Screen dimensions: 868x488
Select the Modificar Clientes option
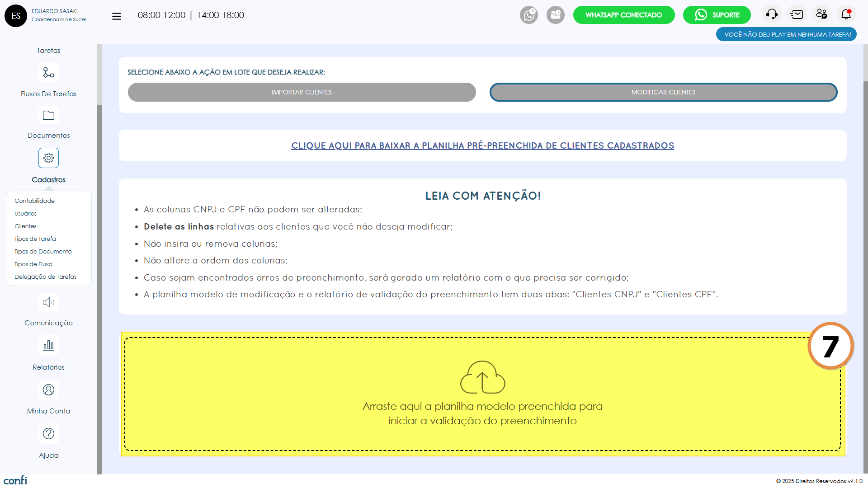(663, 92)
